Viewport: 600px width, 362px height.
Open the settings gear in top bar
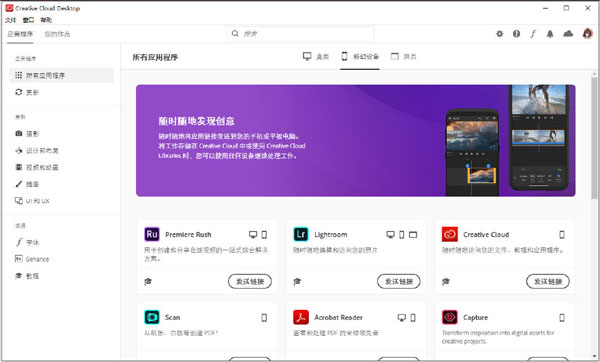tap(499, 34)
